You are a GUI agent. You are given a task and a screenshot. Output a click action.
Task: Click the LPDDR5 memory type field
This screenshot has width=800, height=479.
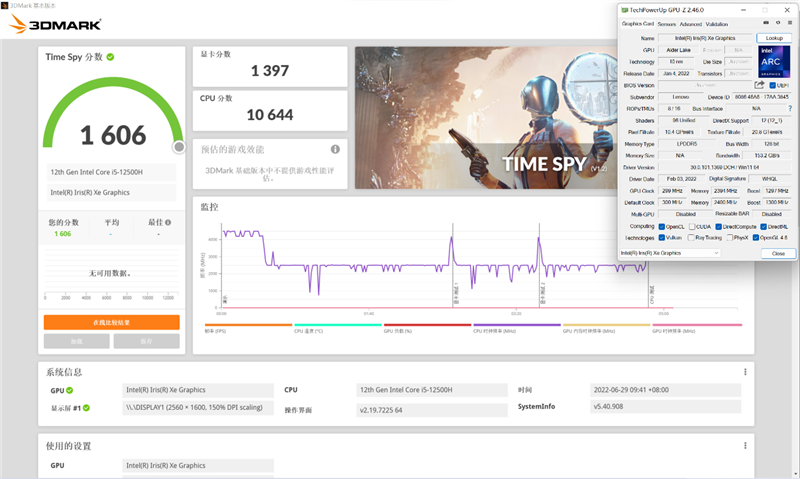point(686,144)
